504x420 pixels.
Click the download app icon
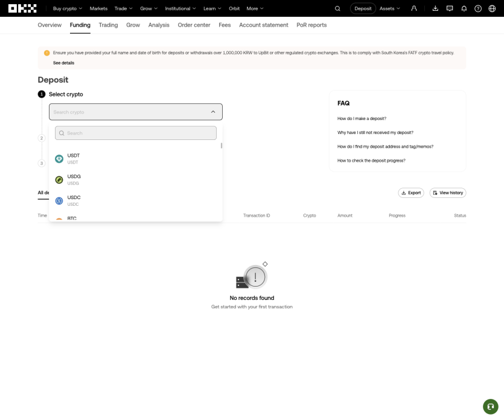tap(435, 8)
